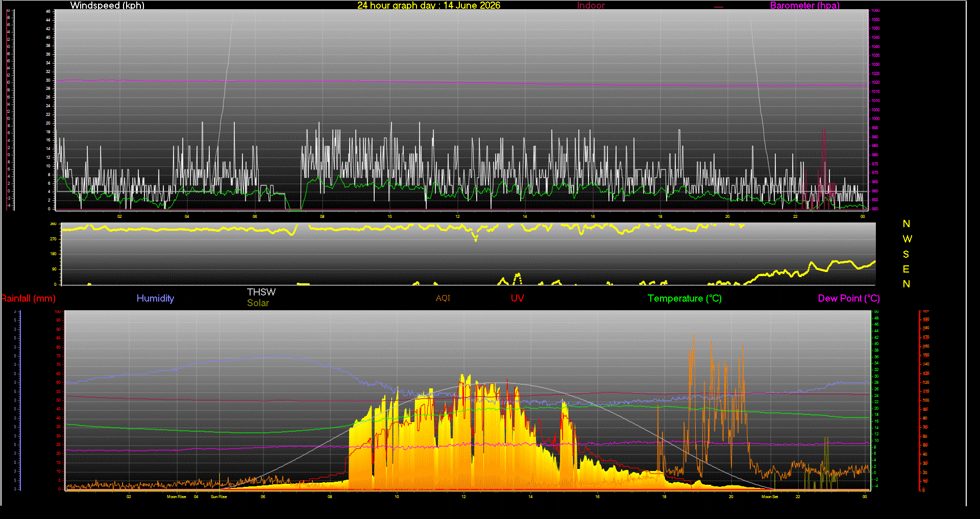This screenshot has width=980, height=519.
Task: Click the 00 hour label under the solar graph
Action: pos(865,497)
